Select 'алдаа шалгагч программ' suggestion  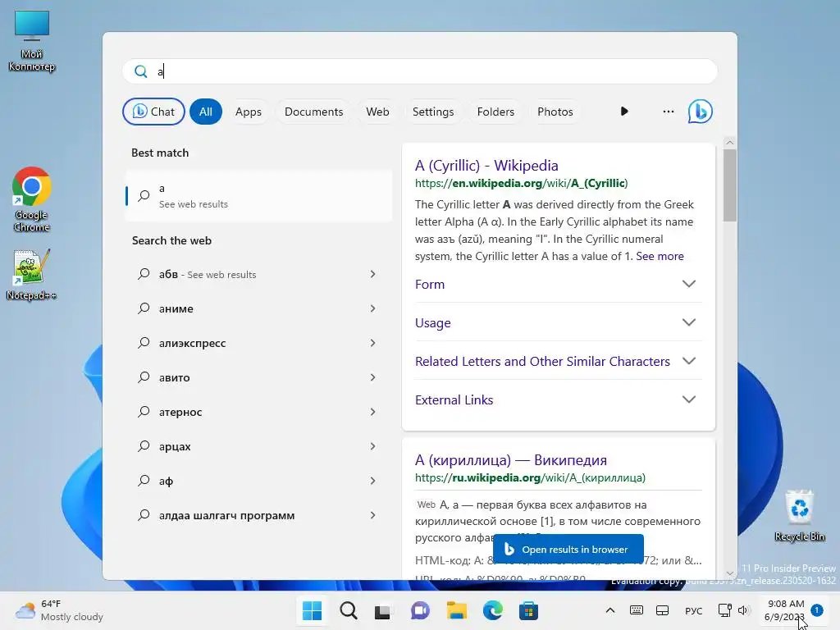258,515
